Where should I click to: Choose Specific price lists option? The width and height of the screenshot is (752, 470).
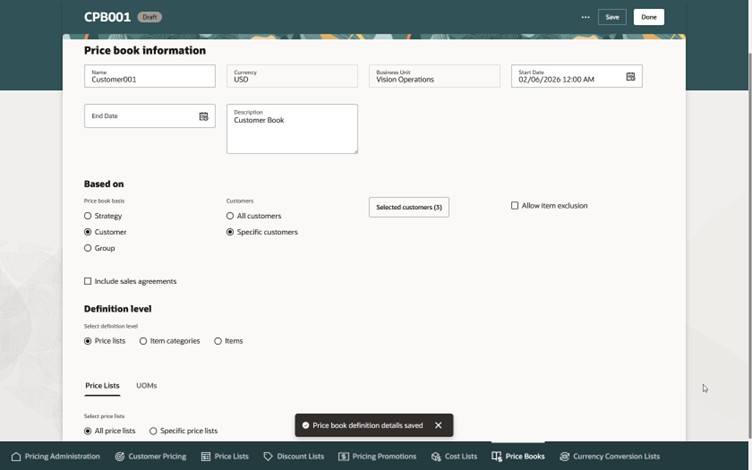(x=153, y=431)
